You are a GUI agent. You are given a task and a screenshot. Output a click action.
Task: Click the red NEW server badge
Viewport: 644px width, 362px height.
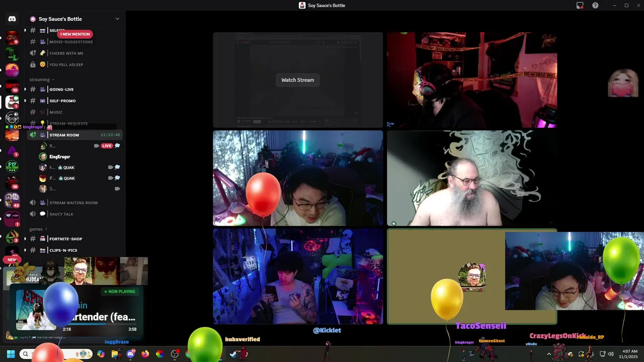(x=12, y=260)
